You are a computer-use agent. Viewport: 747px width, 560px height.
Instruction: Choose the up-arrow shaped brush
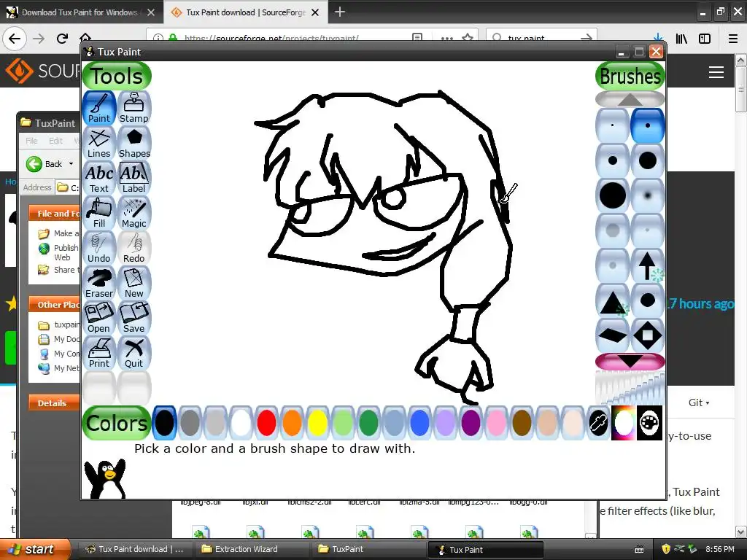pos(648,265)
